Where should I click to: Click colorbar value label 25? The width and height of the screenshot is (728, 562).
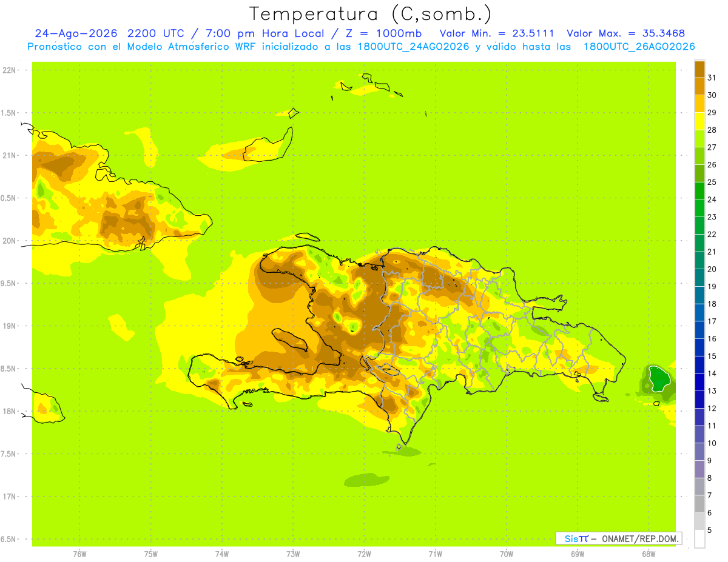click(x=712, y=182)
